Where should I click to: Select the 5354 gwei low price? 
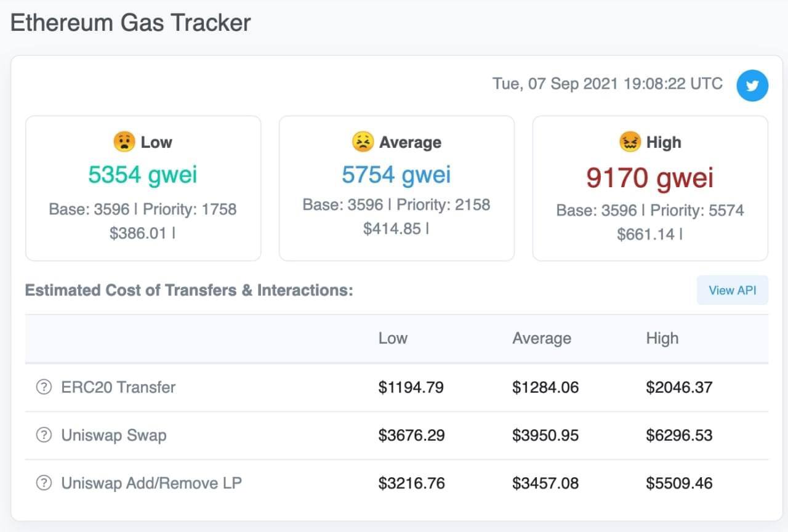(x=143, y=175)
